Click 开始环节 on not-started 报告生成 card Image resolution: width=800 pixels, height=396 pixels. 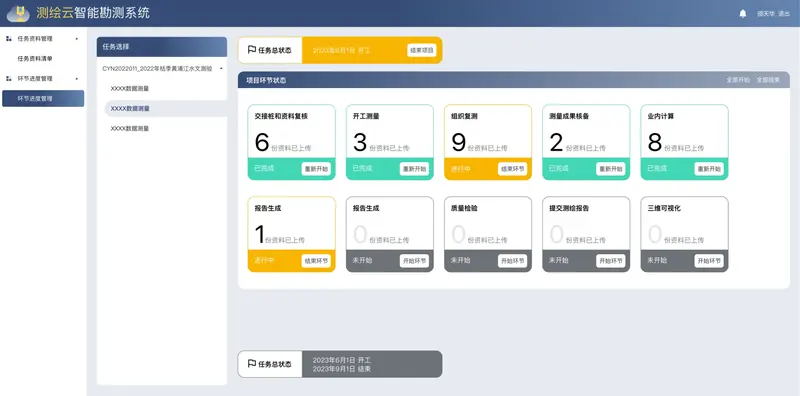[x=414, y=261]
